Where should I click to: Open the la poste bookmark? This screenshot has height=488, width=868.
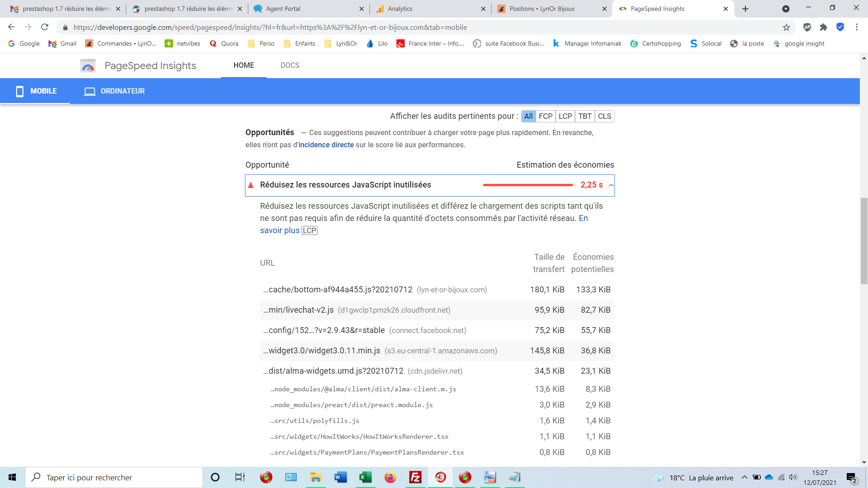(x=747, y=43)
